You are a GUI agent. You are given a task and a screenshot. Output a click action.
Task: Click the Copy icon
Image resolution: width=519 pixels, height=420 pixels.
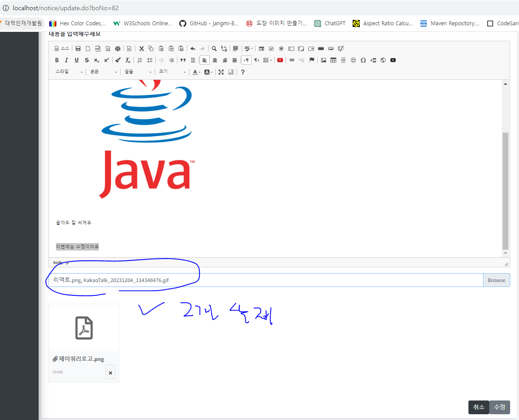click(151, 49)
